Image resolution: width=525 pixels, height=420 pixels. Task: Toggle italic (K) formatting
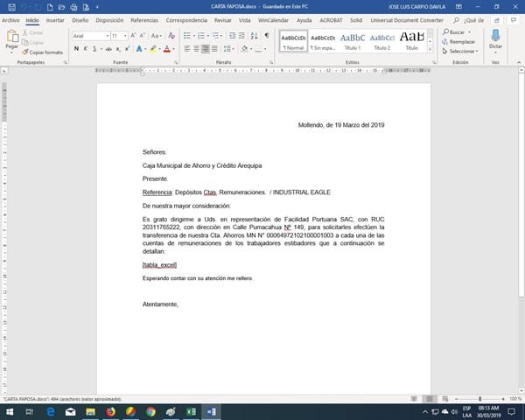pos(86,49)
